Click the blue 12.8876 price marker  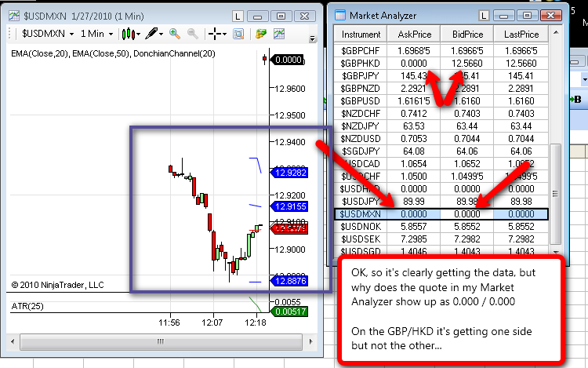(289, 281)
